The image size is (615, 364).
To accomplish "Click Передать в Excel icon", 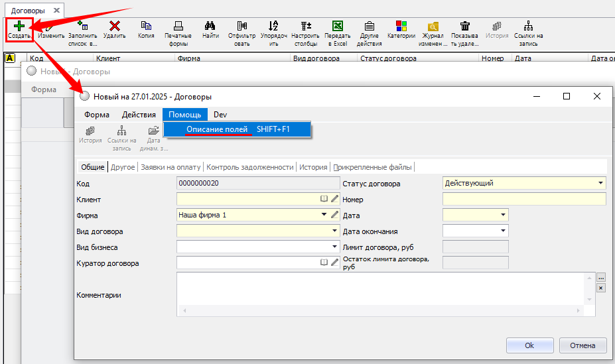I will (337, 26).
